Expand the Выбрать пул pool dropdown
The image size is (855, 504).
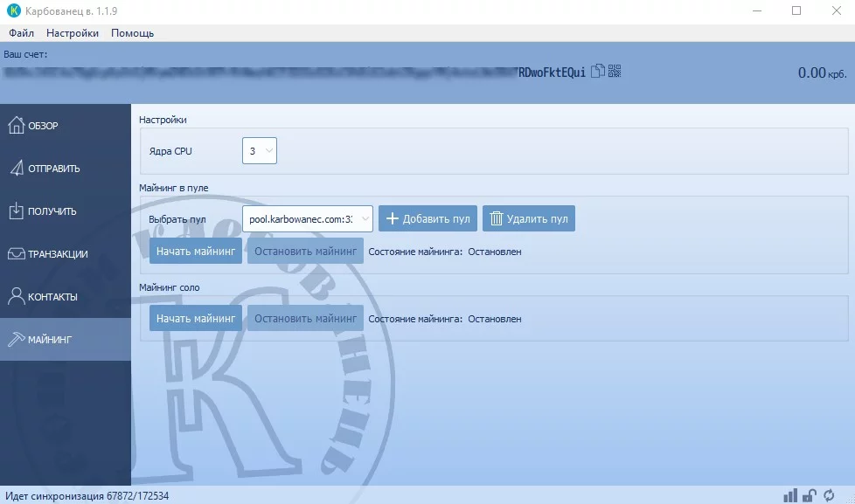point(308,219)
